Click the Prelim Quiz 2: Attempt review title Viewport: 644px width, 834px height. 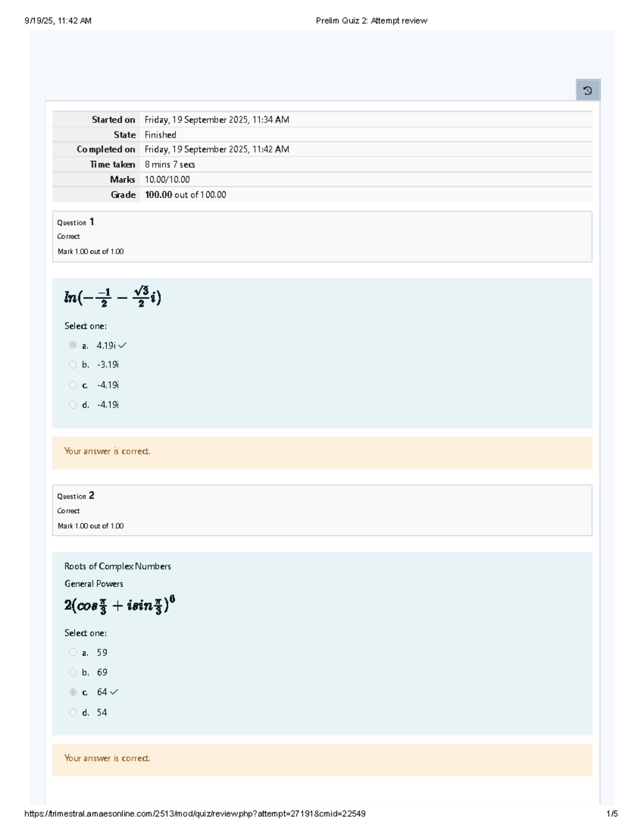(371, 21)
